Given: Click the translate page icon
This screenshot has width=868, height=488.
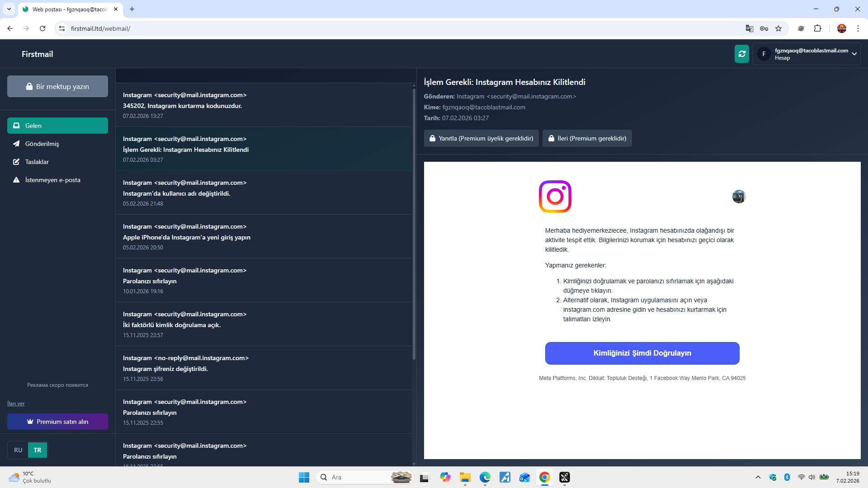Looking at the screenshot, I should coord(749,28).
